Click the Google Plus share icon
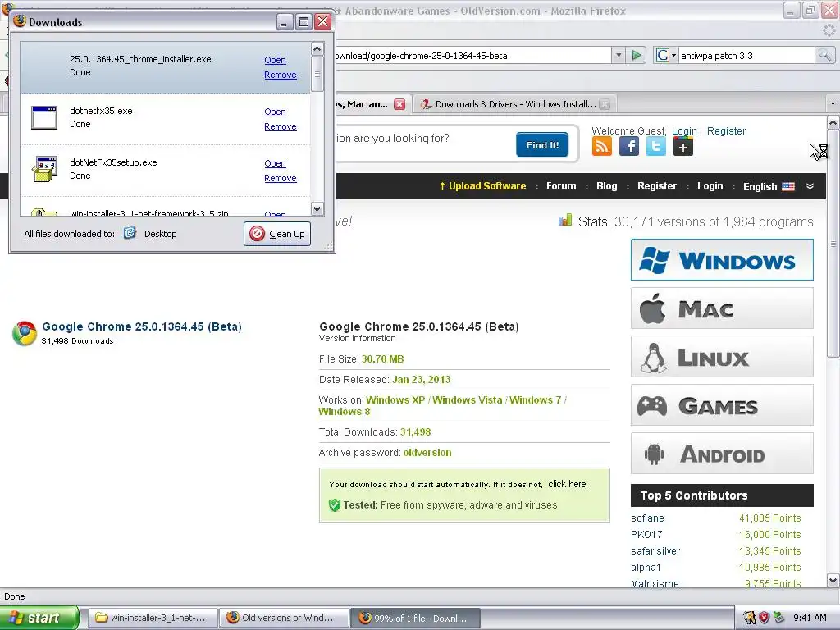This screenshot has height=630, width=840. pos(683,146)
